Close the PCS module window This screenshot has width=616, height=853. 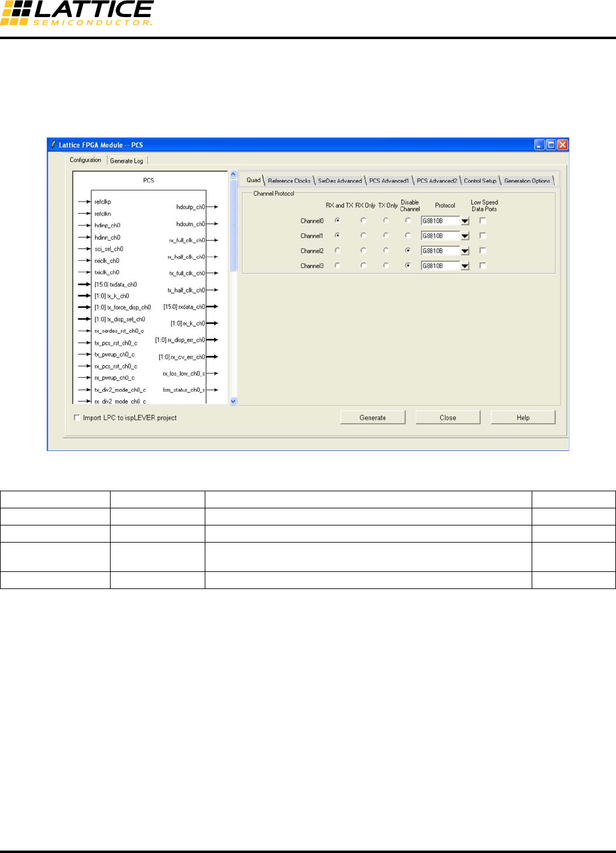click(562, 145)
